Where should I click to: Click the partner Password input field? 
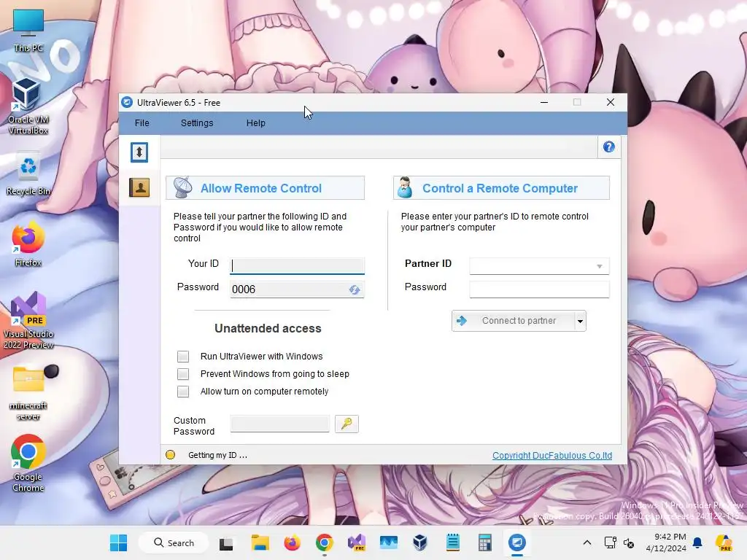[x=539, y=289]
